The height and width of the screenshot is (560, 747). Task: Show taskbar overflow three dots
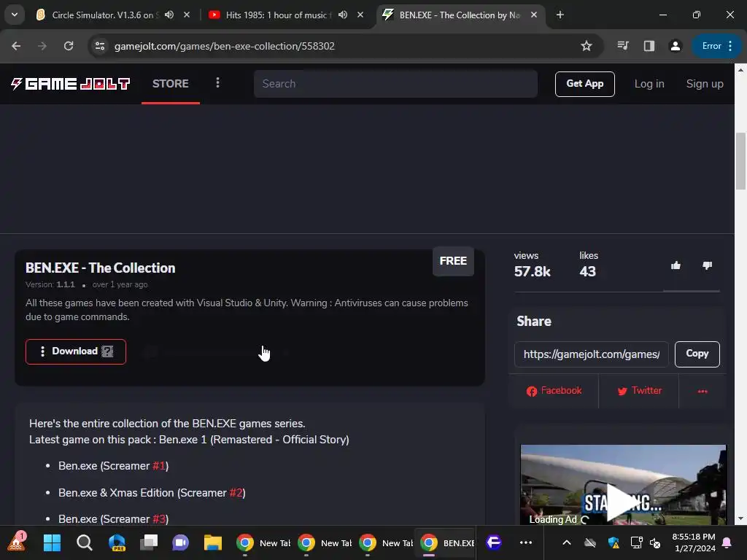526,542
